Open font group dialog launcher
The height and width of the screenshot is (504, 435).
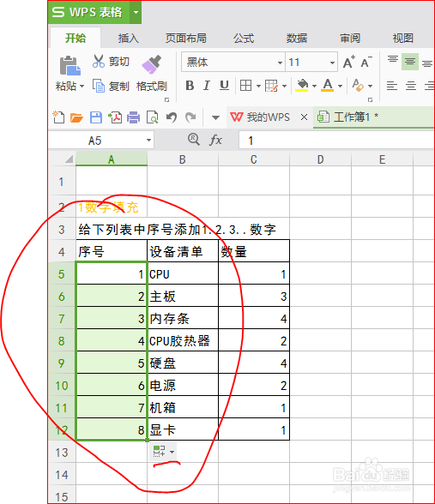pos(370,100)
